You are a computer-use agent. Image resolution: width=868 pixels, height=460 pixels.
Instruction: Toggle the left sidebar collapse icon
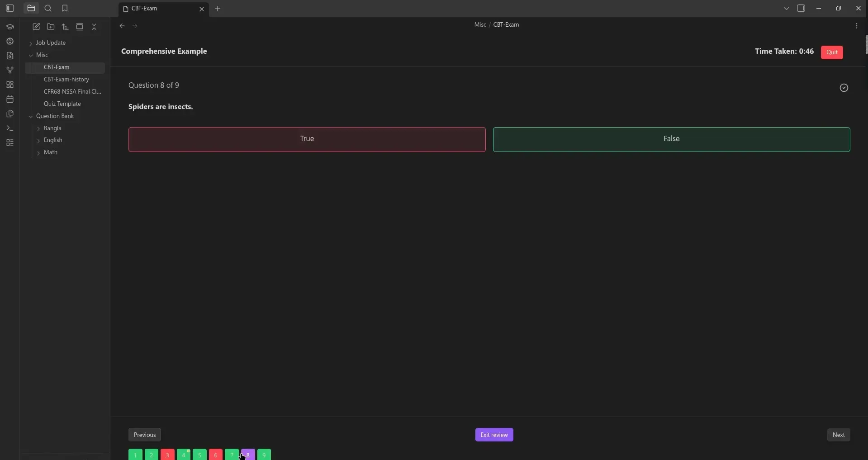pos(10,8)
